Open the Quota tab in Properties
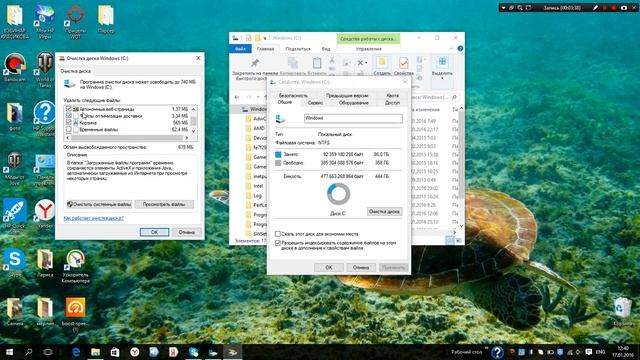 pyautogui.click(x=392, y=95)
